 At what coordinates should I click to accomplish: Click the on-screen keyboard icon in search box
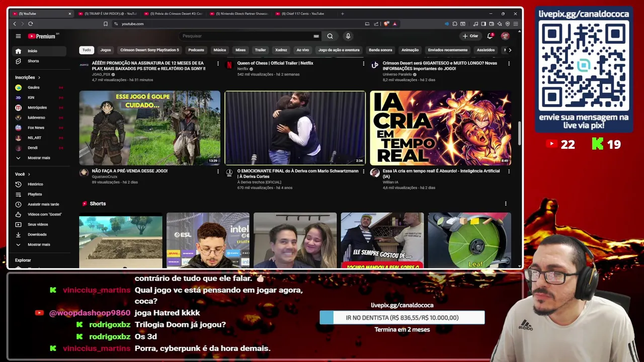[x=316, y=36]
